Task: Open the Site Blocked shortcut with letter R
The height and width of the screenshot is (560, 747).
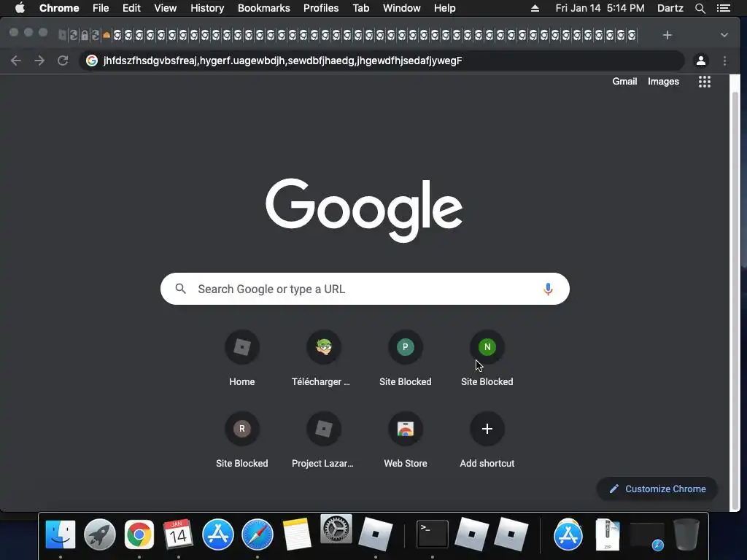Action: [242, 440]
